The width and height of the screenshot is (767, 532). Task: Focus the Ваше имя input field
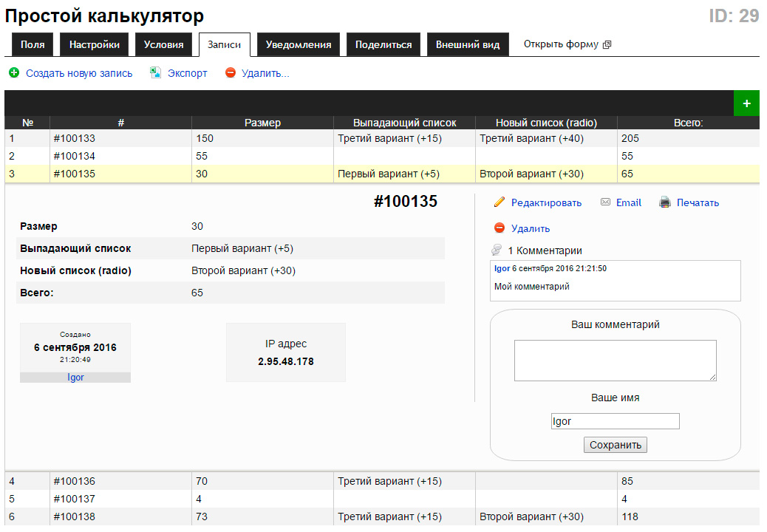pos(615,421)
